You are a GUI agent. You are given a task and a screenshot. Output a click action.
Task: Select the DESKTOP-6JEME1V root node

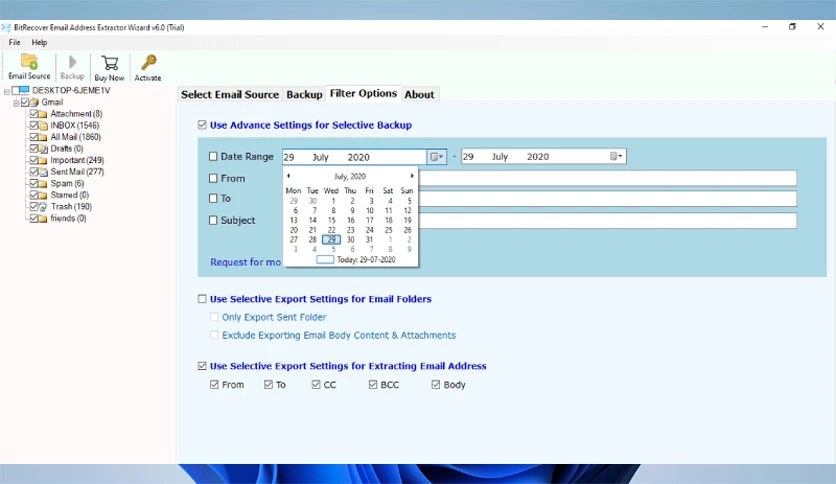(71, 90)
